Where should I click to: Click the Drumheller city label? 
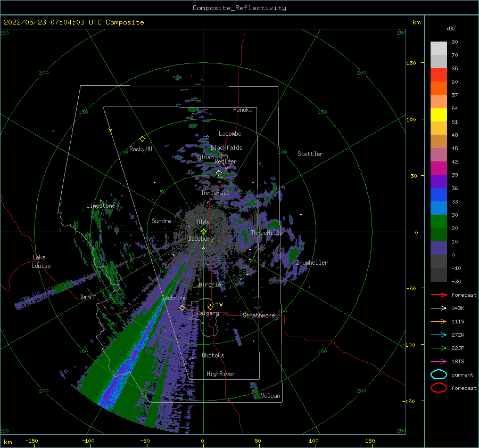tap(312, 263)
